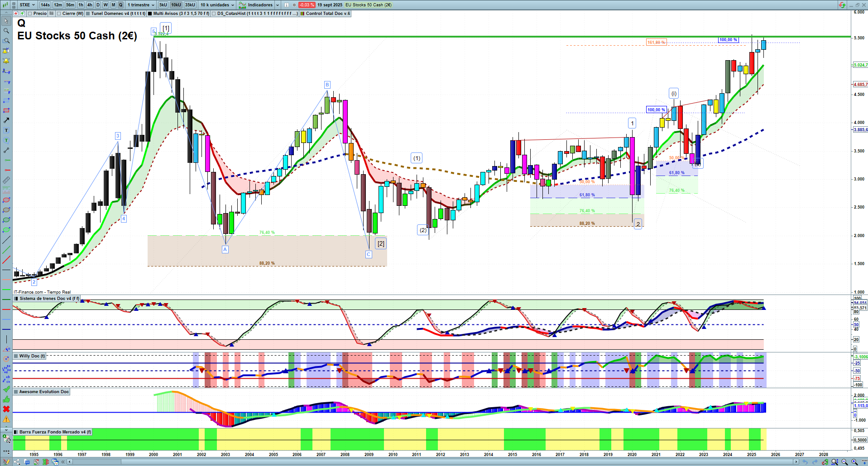Select the segment line tool

click(6, 150)
